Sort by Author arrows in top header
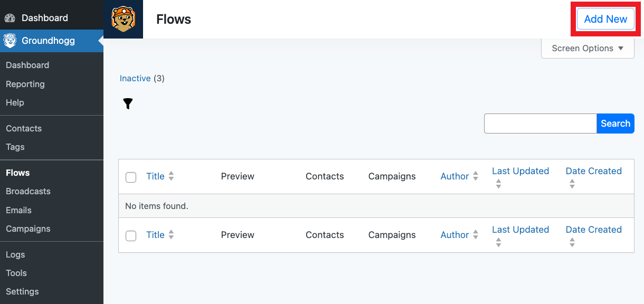Image resolution: width=644 pixels, height=304 pixels. pos(476,176)
